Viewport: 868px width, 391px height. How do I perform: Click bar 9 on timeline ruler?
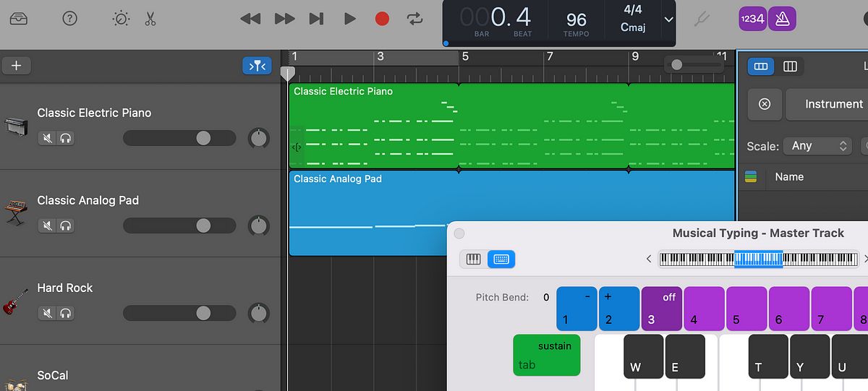coord(635,56)
